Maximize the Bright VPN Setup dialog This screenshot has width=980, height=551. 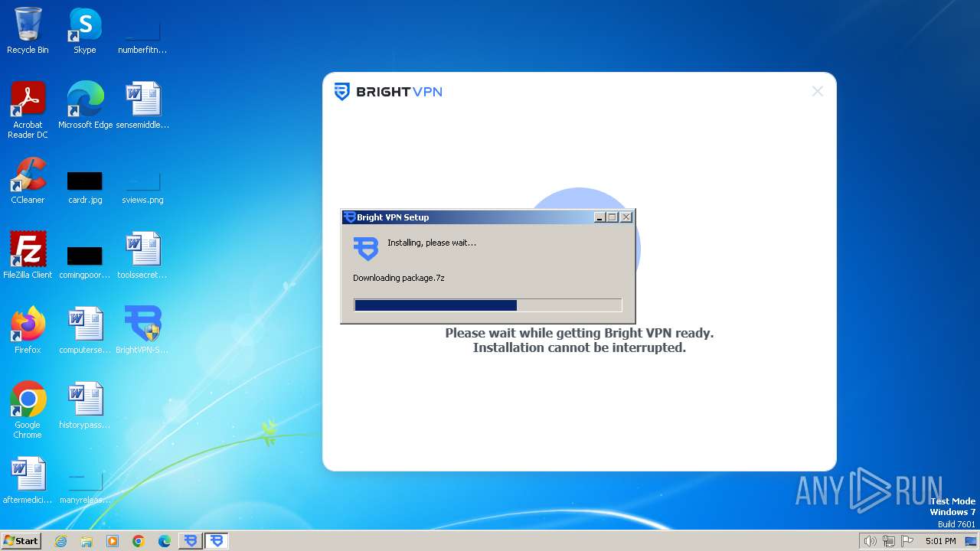pos(612,217)
